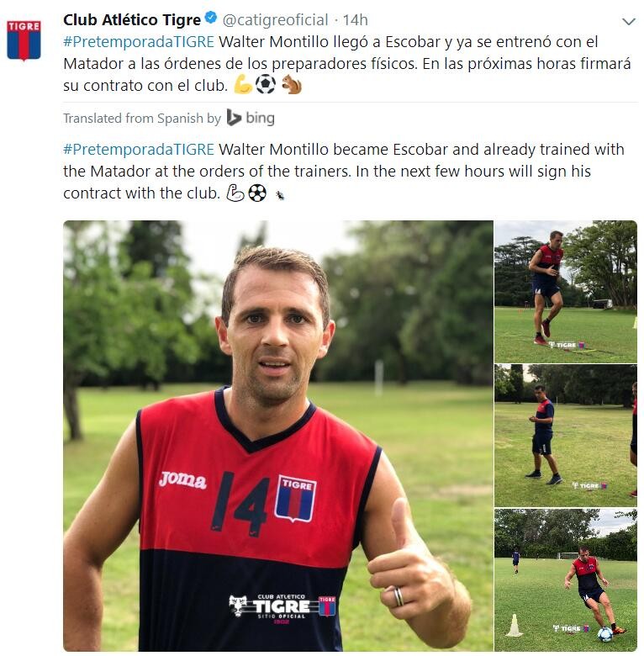Open the Club Atlético Tigre profile name
This screenshot has height=656, width=644.
pos(132,19)
